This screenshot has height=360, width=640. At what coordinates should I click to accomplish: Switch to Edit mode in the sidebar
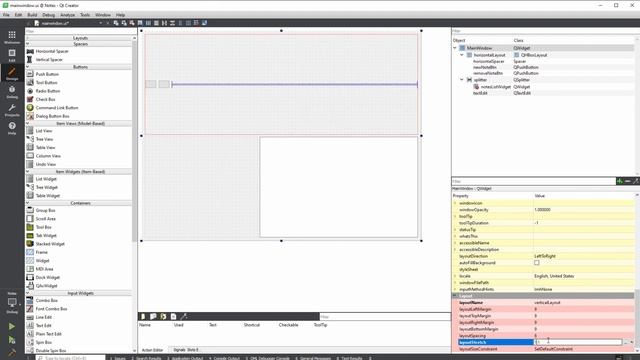click(12, 55)
